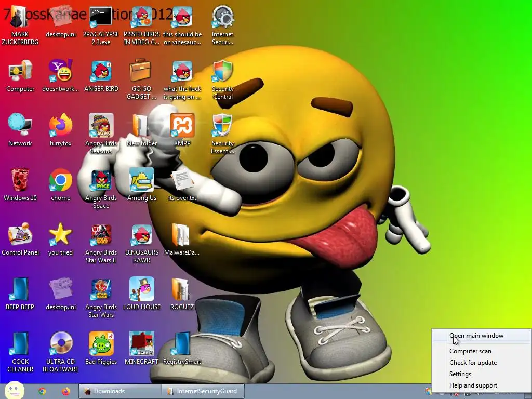The image size is (532, 399).
Task: Select the 2PACALYPSE 2.3.exe shortcut
Action: tap(101, 26)
